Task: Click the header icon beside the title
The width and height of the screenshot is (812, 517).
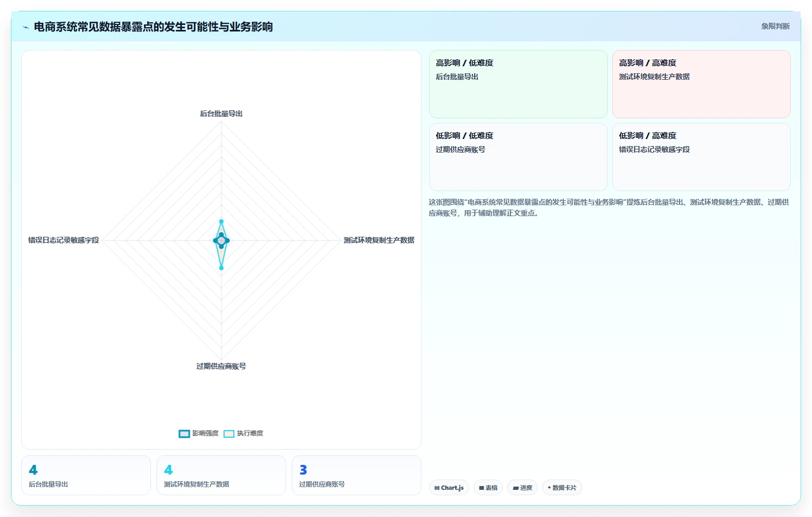Action: point(26,27)
